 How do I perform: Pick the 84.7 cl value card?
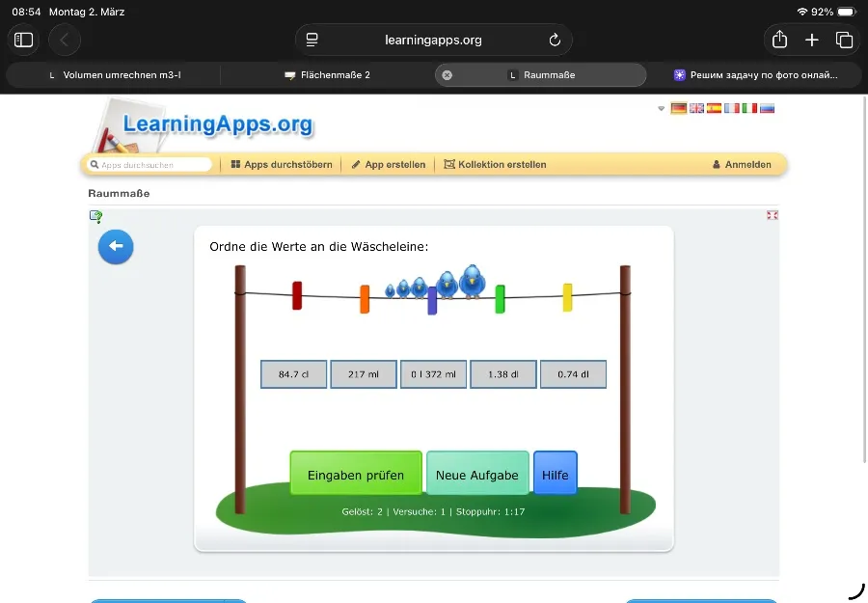pyautogui.click(x=293, y=374)
